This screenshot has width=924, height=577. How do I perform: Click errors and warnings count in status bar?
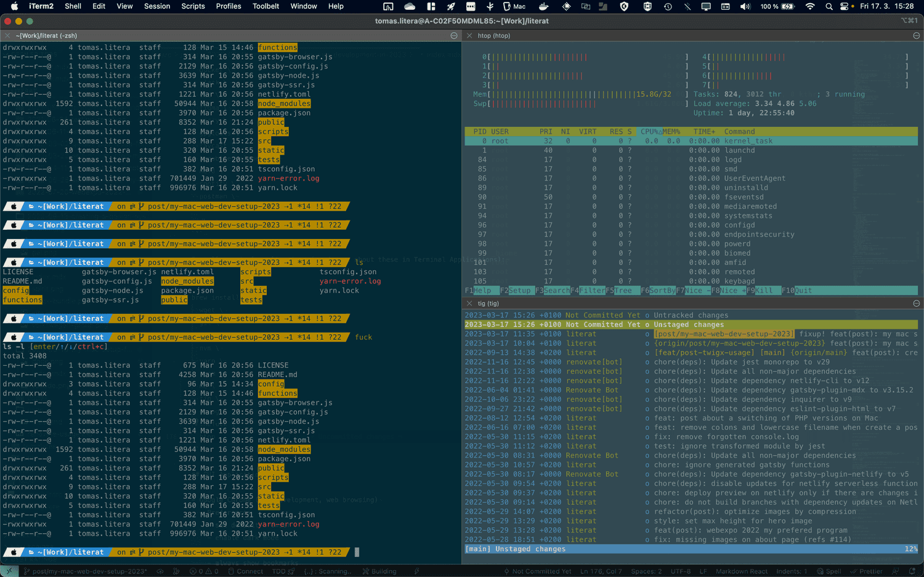tap(204, 571)
